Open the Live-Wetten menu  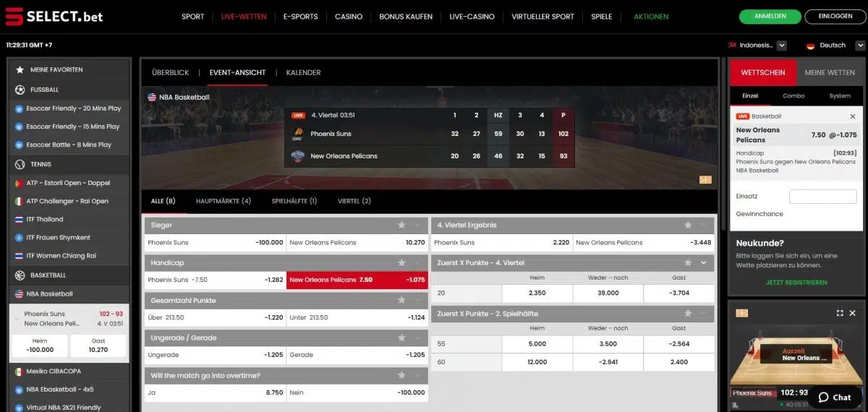coord(244,17)
